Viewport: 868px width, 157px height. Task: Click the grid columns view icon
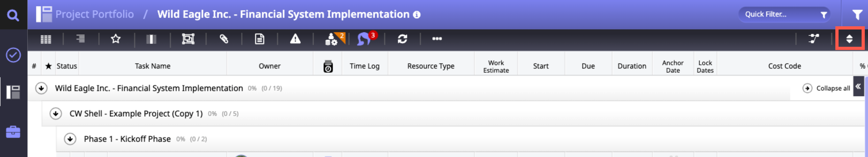(46, 39)
